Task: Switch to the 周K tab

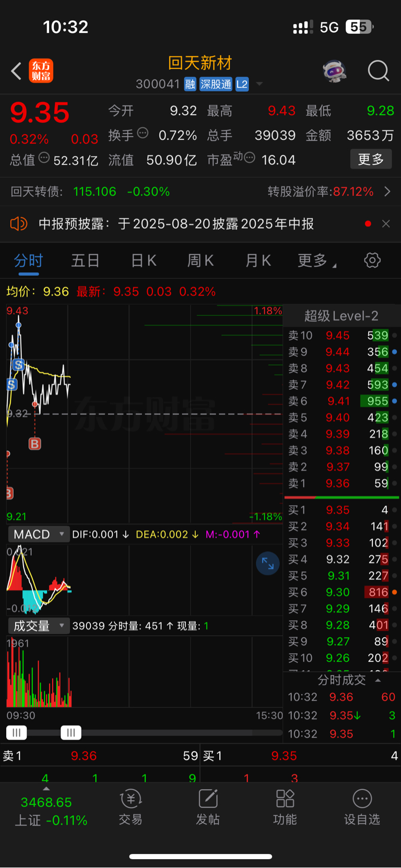Action: coord(200,260)
